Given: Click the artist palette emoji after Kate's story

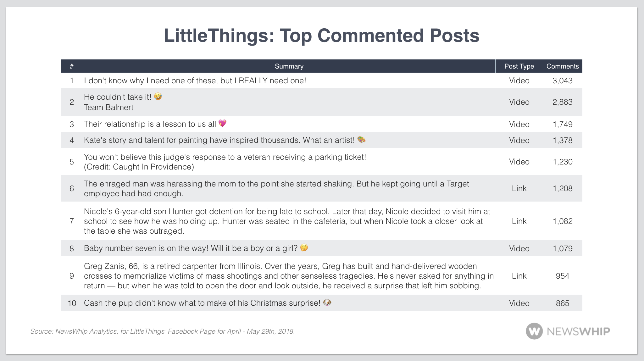Looking at the screenshot, I should coord(362,140).
